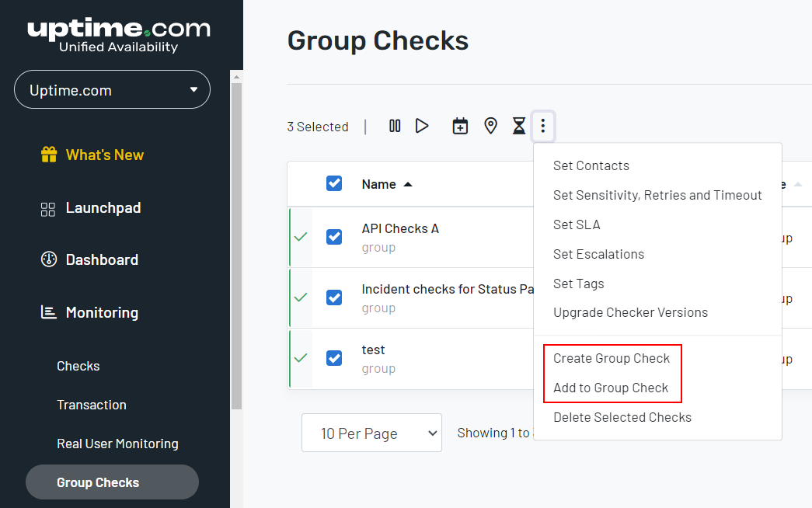Change the 10 Per Page setting
This screenshot has width=812, height=508.
point(371,433)
